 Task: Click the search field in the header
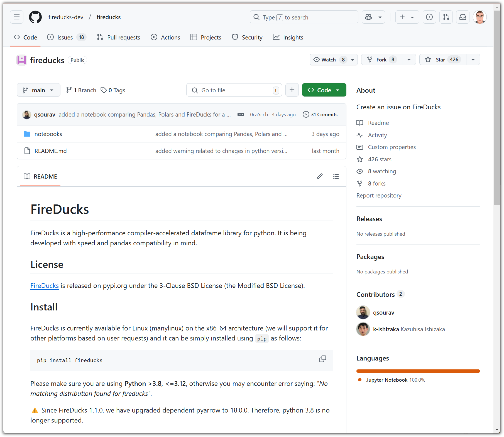click(304, 17)
